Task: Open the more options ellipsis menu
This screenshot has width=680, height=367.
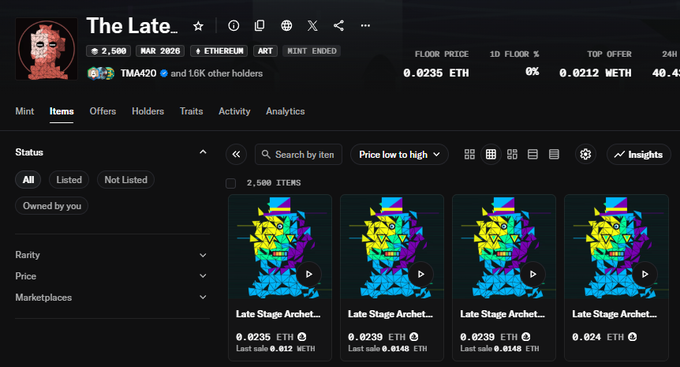Action: tap(365, 26)
